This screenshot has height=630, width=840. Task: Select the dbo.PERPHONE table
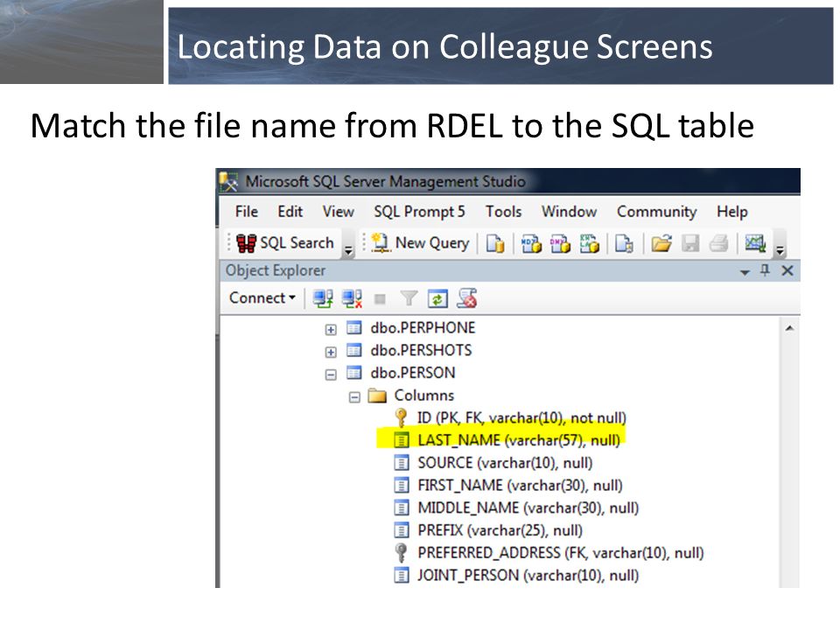(423, 328)
